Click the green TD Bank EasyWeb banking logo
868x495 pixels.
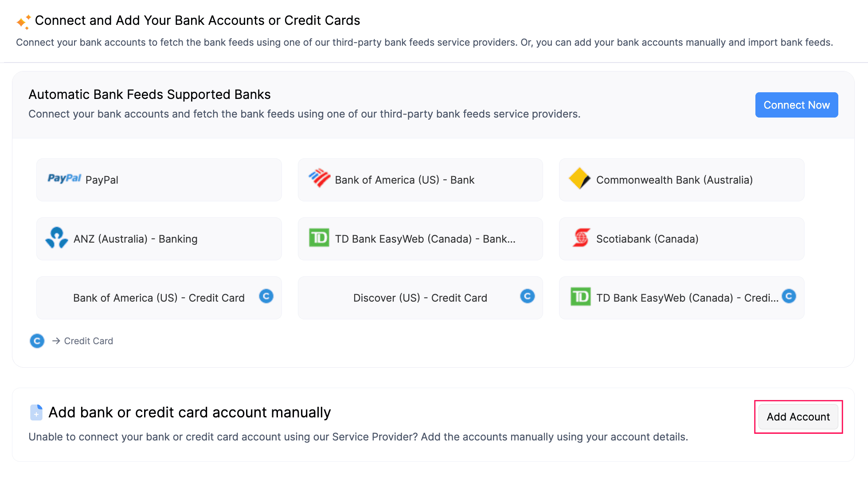(x=319, y=238)
